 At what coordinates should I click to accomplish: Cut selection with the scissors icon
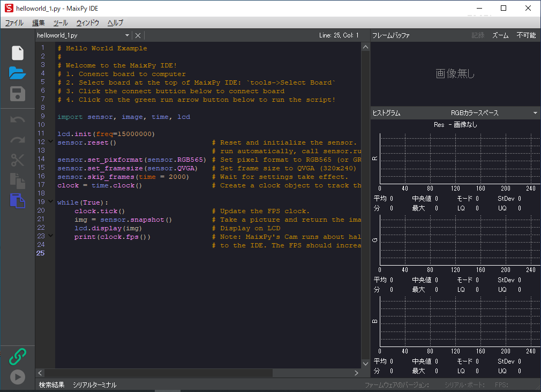[18, 160]
